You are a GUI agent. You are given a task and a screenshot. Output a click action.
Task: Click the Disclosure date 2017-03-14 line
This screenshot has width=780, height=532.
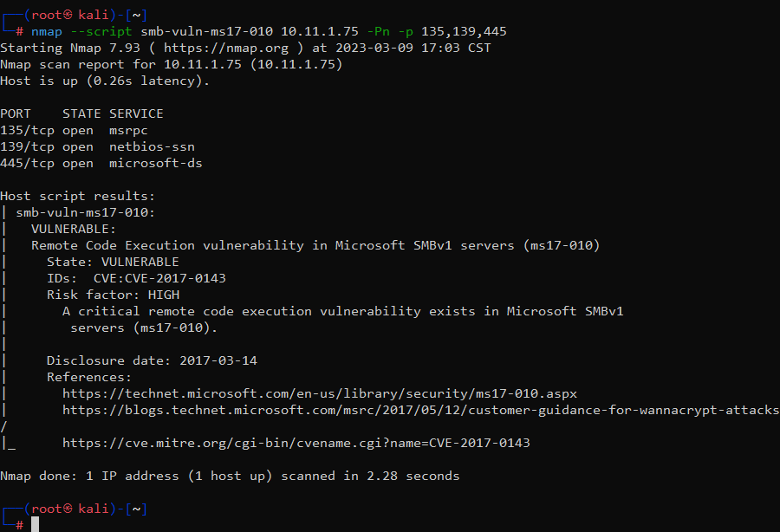(x=152, y=360)
